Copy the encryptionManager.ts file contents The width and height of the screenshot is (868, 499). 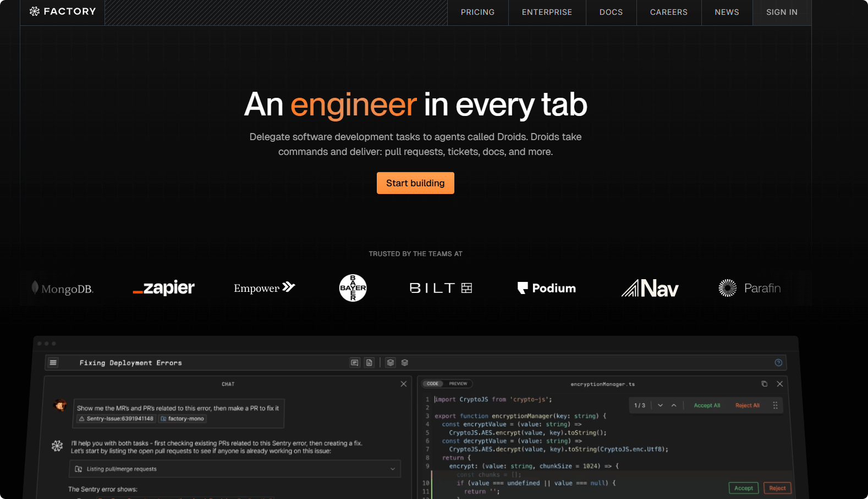point(764,384)
